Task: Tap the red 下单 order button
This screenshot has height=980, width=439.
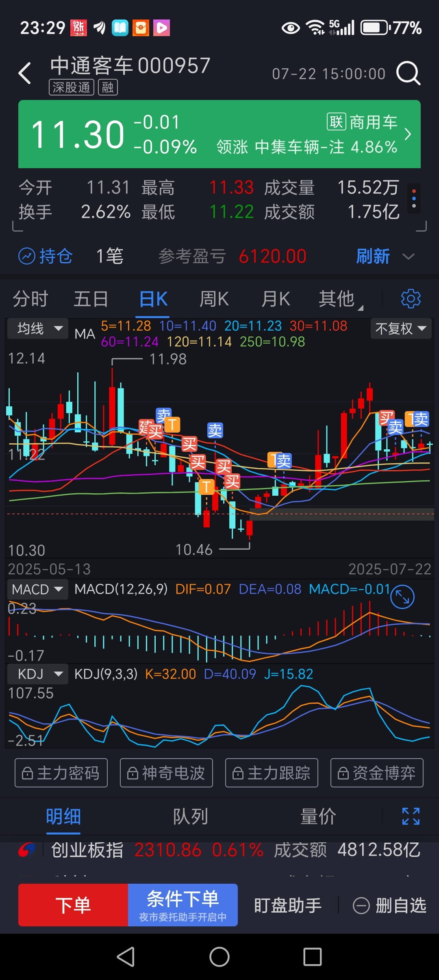Action: pos(73,905)
